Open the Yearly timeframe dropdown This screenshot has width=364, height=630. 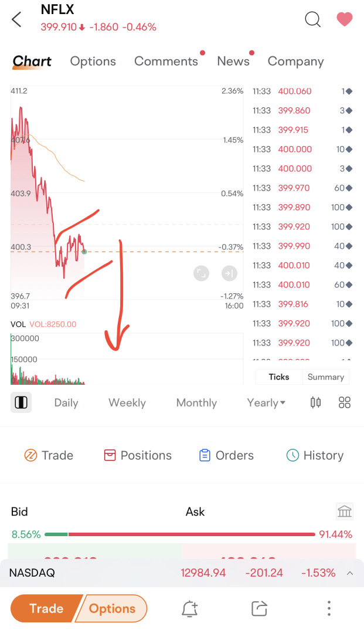click(x=266, y=402)
